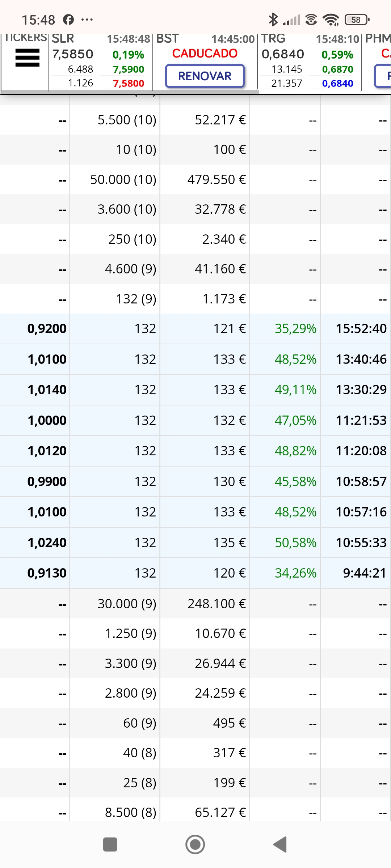Select the TRG ticker card

tap(310, 61)
